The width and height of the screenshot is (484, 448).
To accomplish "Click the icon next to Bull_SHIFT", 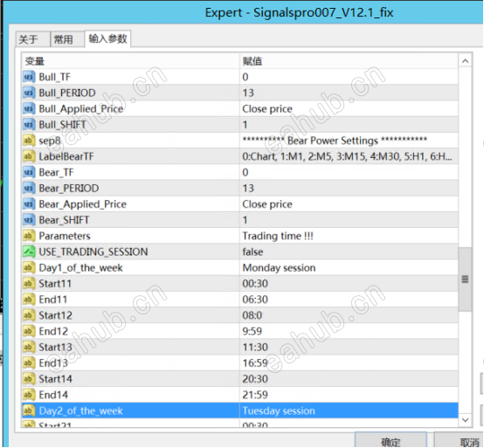I will (29, 125).
